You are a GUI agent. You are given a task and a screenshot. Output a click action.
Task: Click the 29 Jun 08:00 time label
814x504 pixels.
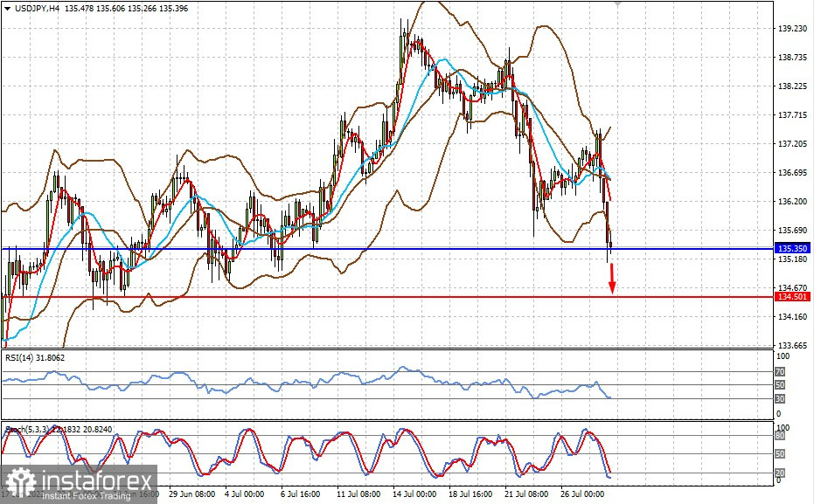192,494
